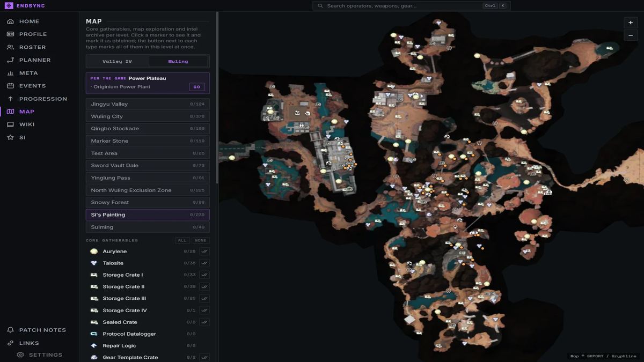Image resolution: width=644 pixels, height=362 pixels.
Task: Select the Suiming level
Action: point(148,227)
